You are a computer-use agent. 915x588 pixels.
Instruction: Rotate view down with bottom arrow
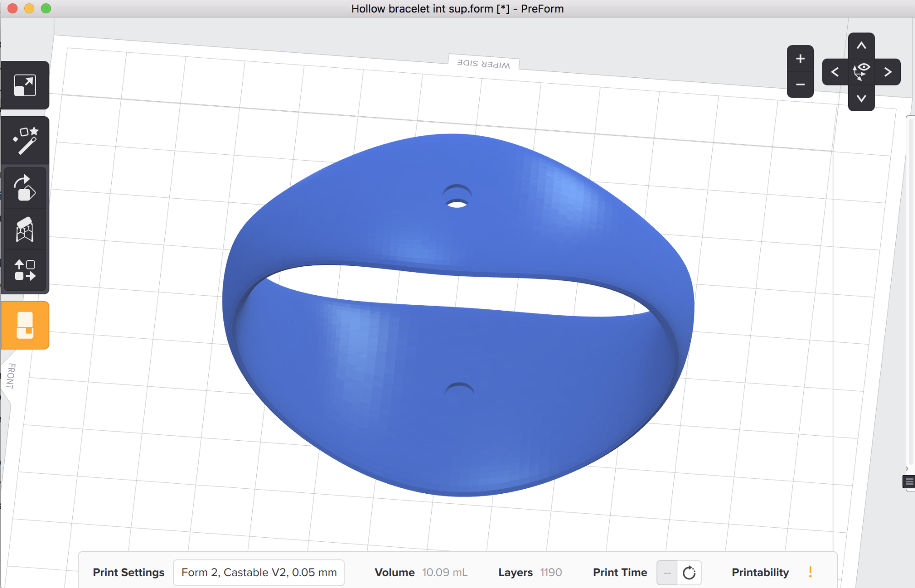(x=861, y=98)
